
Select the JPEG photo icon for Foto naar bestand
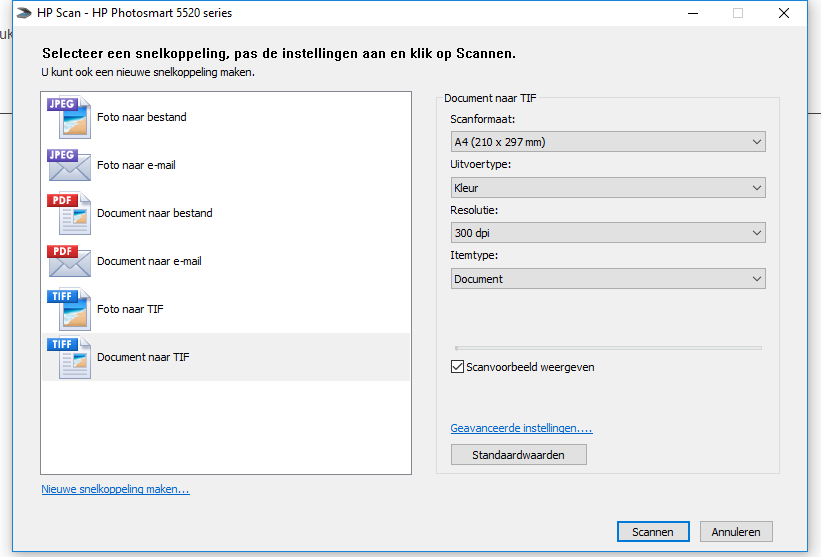click(69, 117)
